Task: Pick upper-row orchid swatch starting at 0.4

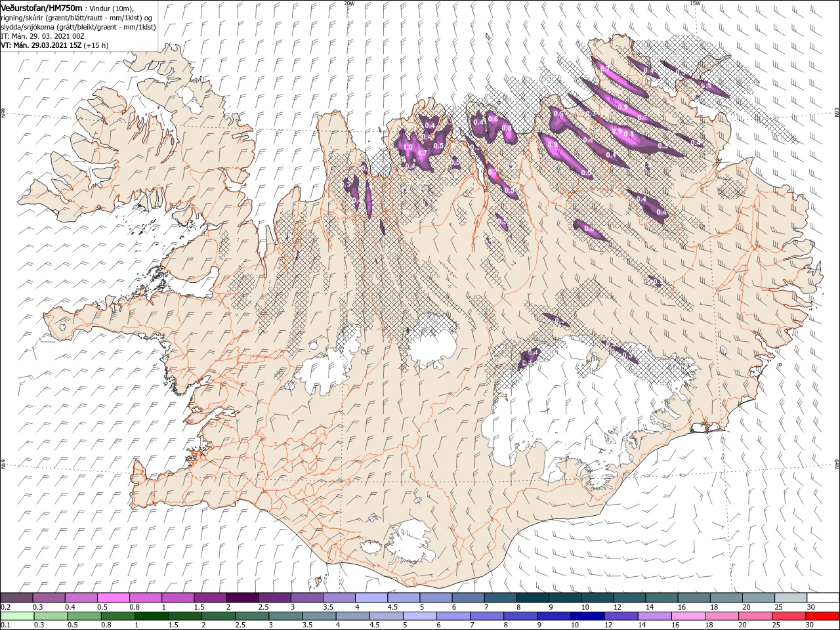Action: [81, 598]
